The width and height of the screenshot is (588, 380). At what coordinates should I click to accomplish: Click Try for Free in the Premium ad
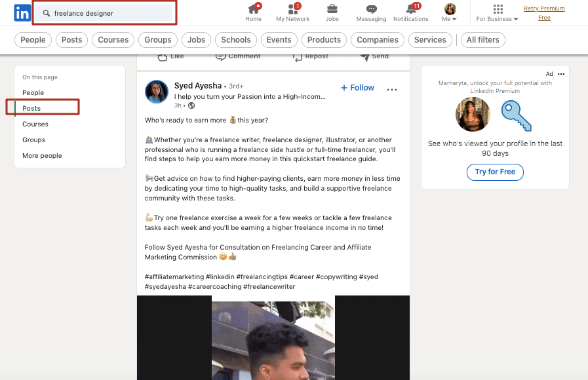pyautogui.click(x=495, y=172)
